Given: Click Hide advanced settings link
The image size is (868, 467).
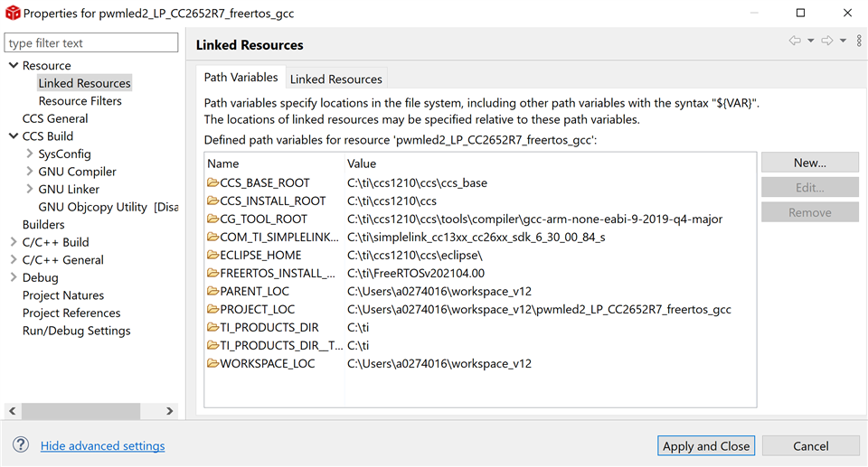Looking at the screenshot, I should tap(102, 445).
